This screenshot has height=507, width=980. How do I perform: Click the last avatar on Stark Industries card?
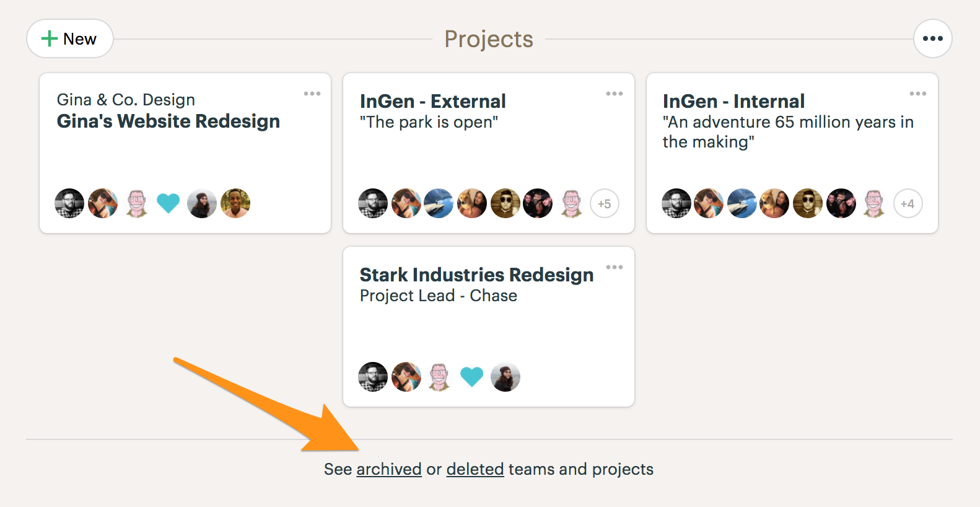[x=505, y=377]
